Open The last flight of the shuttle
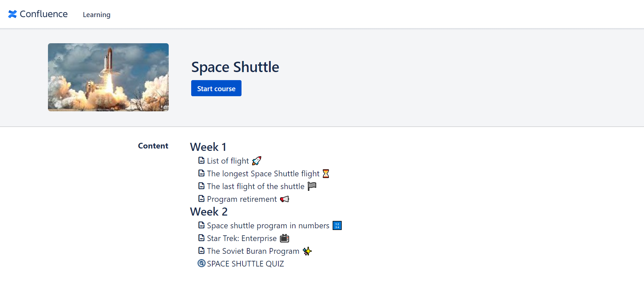The width and height of the screenshot is (644, 295). 256,186
